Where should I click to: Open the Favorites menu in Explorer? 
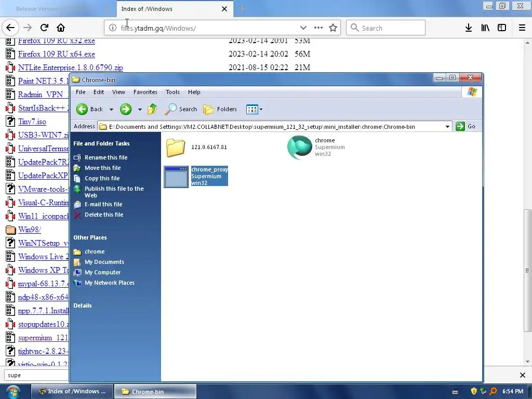(145, 92)
